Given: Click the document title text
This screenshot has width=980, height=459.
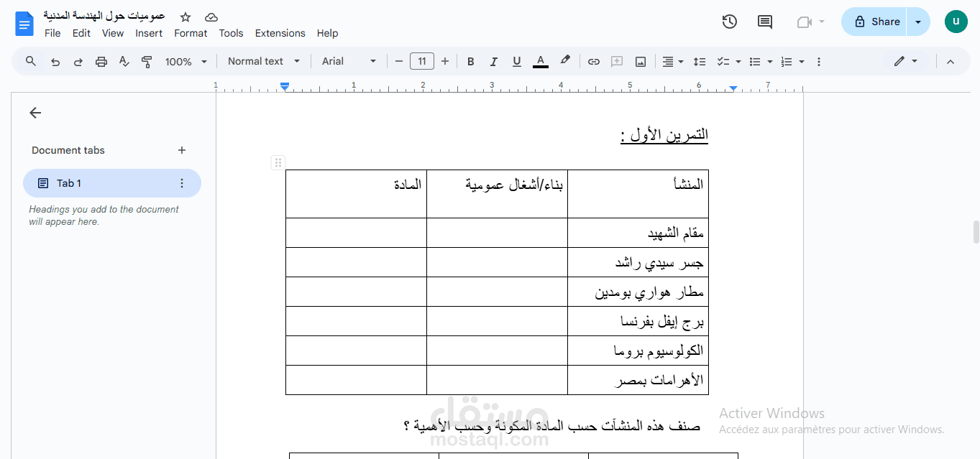Looking at the screenshot, I should 104,16.
